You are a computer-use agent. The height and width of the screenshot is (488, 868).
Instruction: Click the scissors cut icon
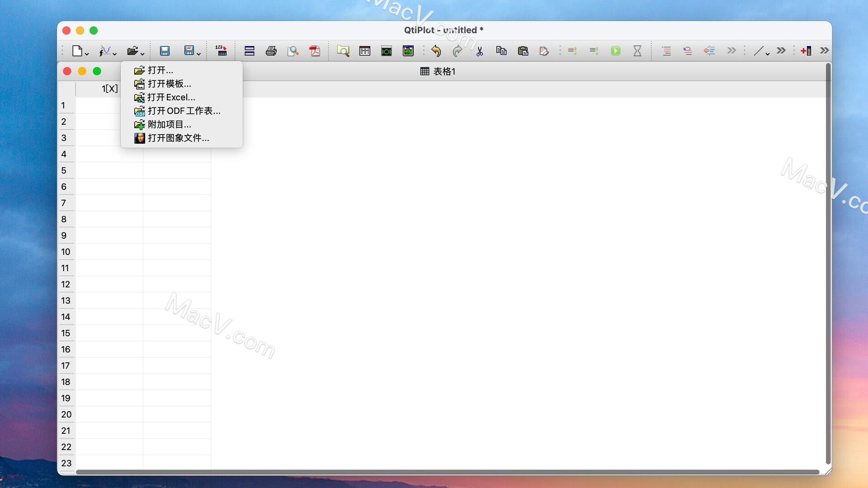pos(480,51)
